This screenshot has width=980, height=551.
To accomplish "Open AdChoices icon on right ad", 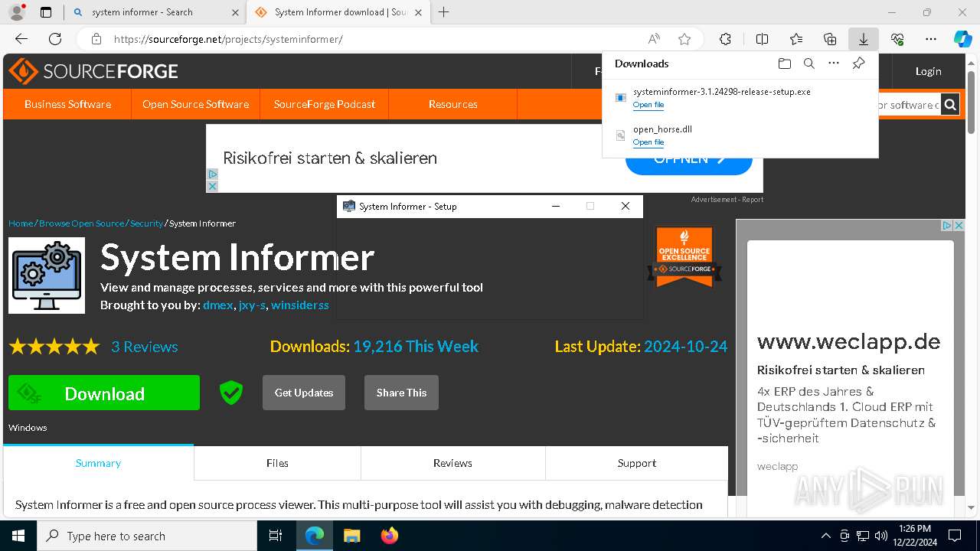I will (x=946, y=225).
